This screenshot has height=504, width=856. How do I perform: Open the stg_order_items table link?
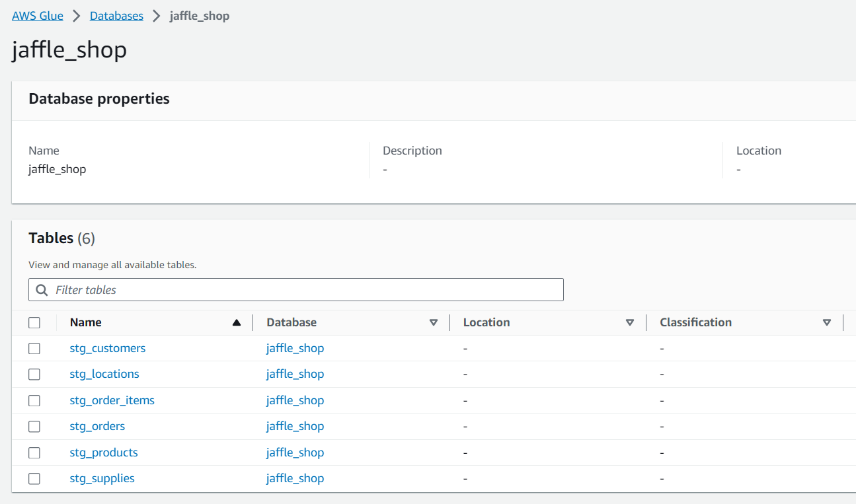pos(112,400)
